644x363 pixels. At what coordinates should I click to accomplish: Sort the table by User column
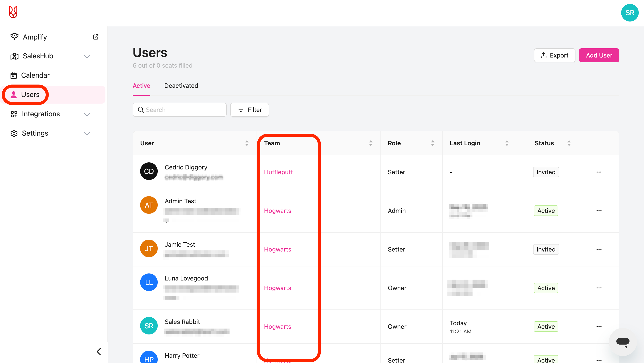(247, 143)
